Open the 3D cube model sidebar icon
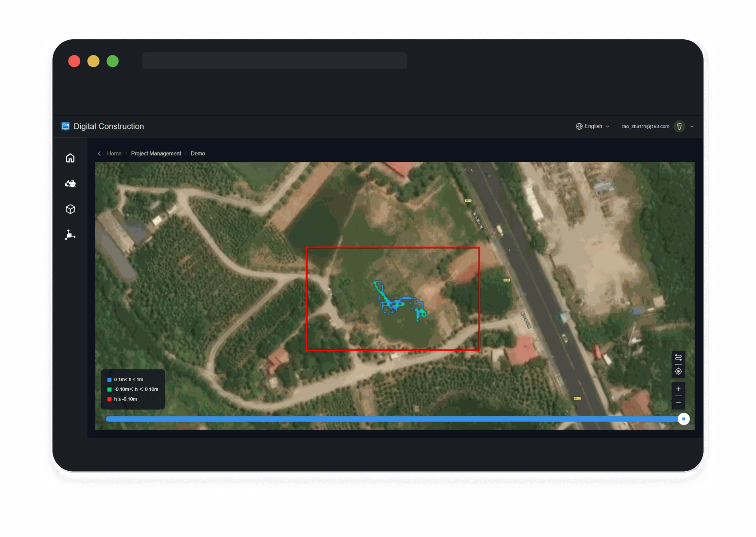 pyautogui.click(x=70, y=209)
